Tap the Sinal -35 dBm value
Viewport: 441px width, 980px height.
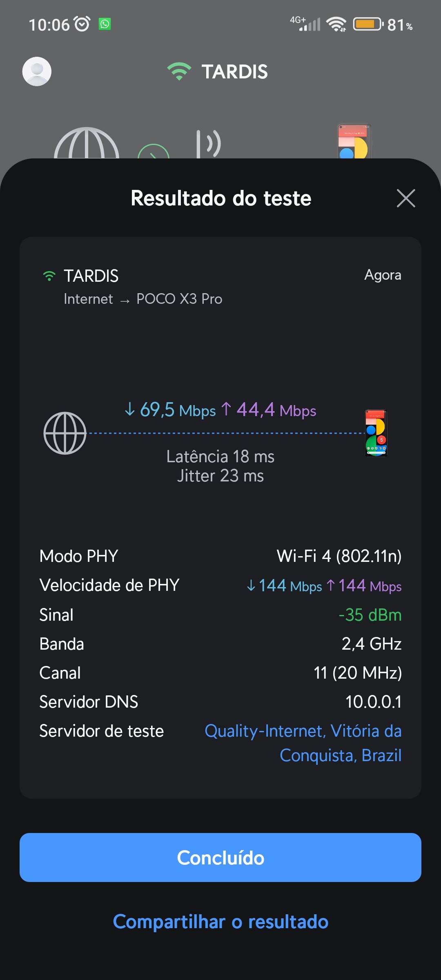[x=370, y=615]
